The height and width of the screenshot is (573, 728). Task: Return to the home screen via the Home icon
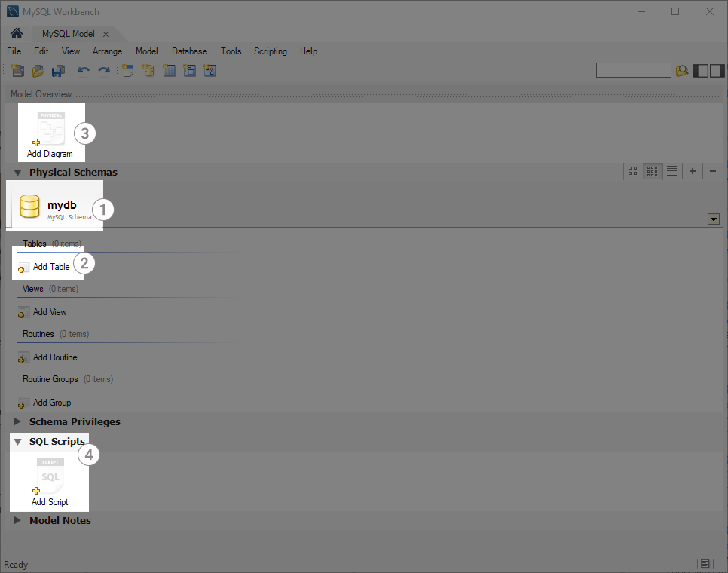(15, 33)
